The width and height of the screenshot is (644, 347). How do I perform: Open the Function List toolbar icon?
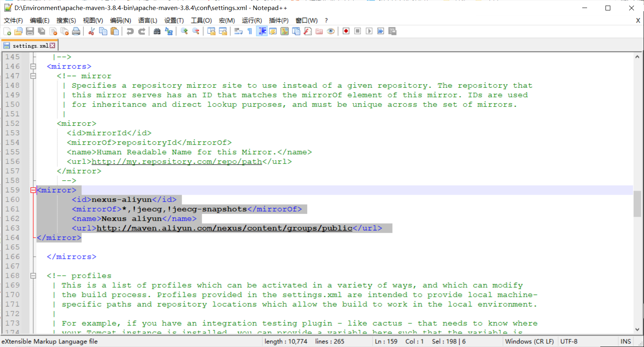[x=308, y=31]
